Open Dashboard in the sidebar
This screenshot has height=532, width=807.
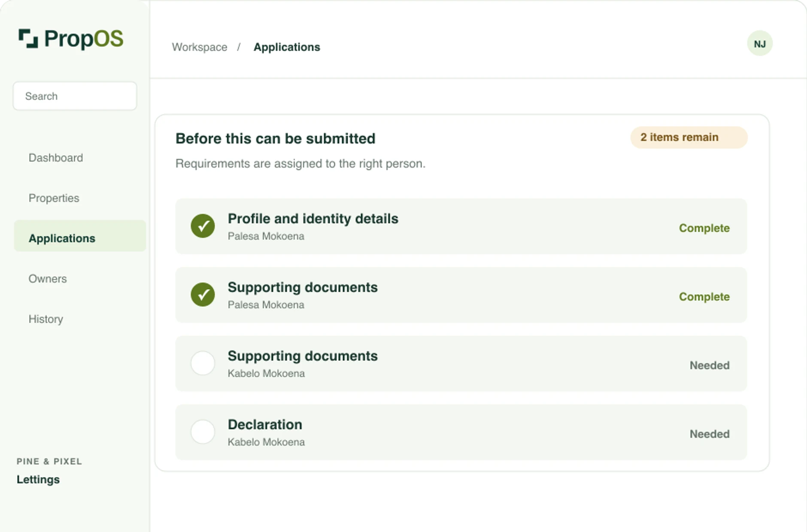click(56, 158)
